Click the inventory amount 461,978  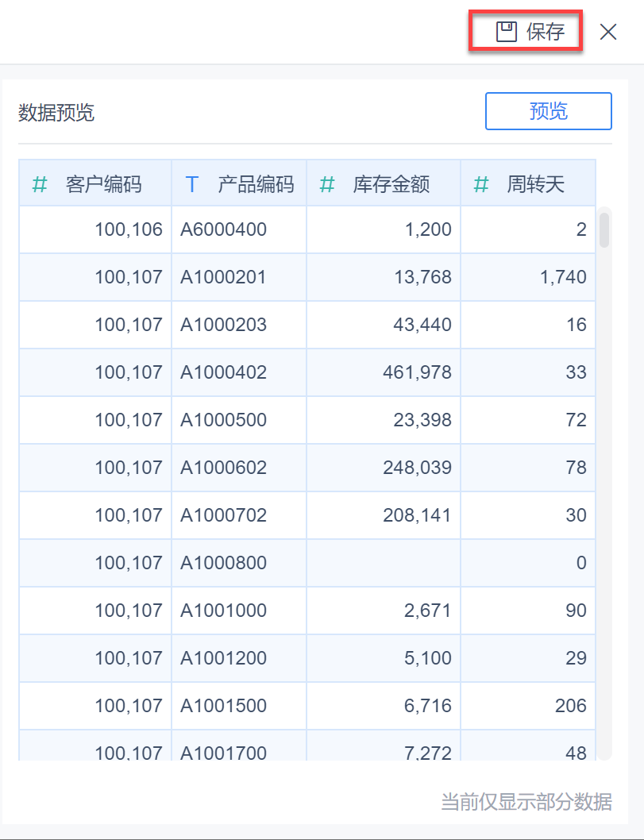click(384, 372)
